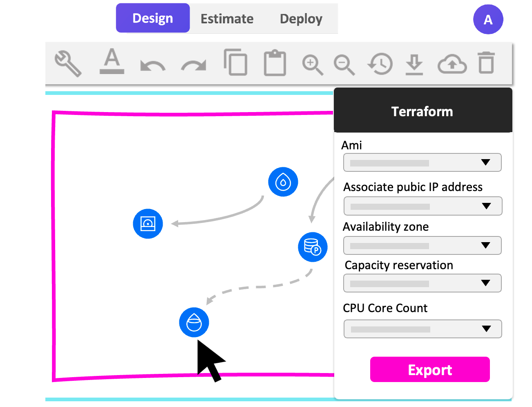Open the paste tool from the toolbar
Image resolution: width=532 pixels, height=407 pixels.
pos(275,63)
